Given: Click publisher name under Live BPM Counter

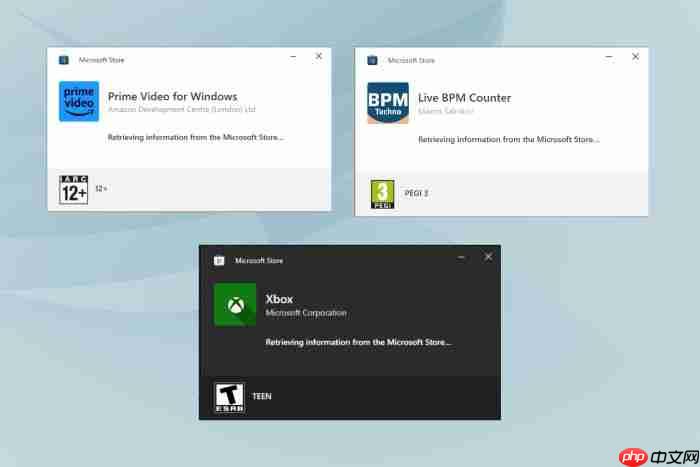Looking at the screenshot, I should [x=446, y=111].
